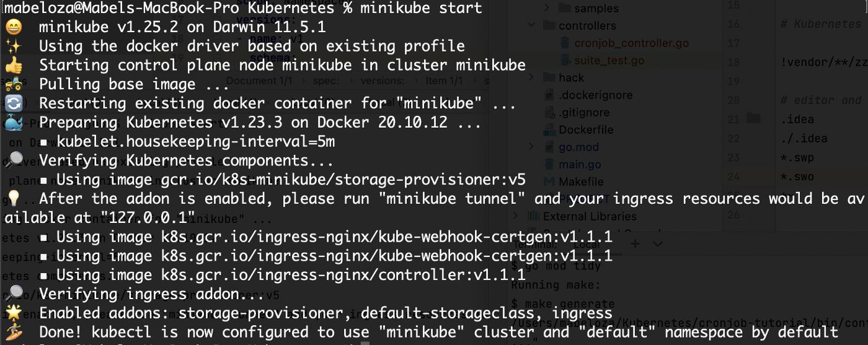Select the suite_test.go Go file icon

565,61
